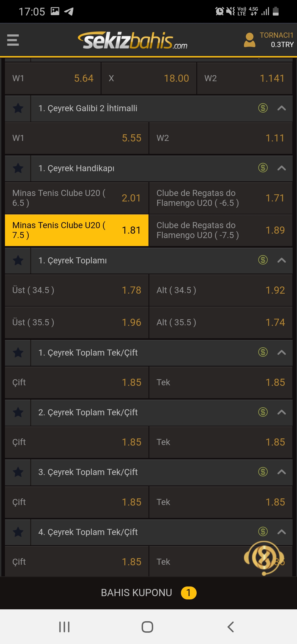The width and height of the screenshot is (297, 644).
Task: Collapse the 1. Çeyrek Handikapı section
Action: pyautogui.click(x=282, y=168)
